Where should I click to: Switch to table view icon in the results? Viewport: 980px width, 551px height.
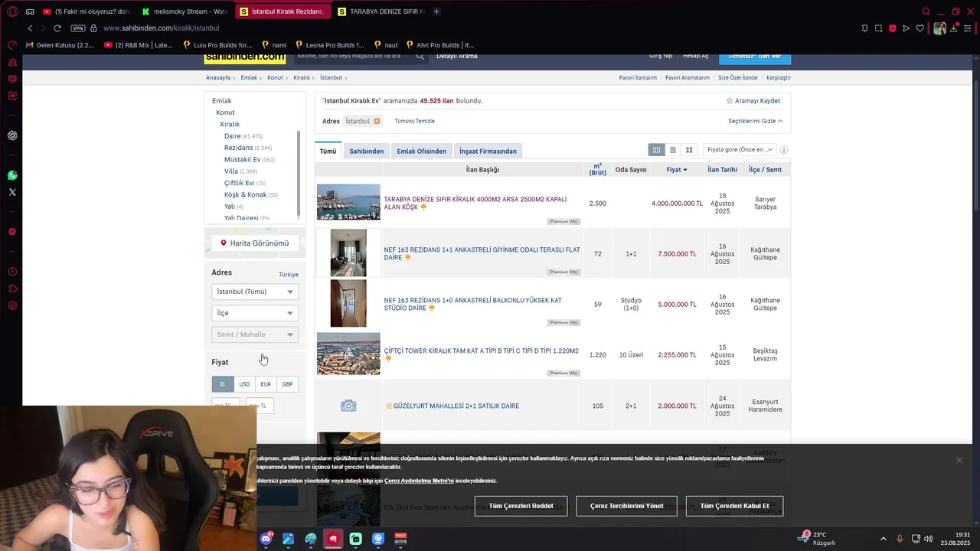point(656,150)
